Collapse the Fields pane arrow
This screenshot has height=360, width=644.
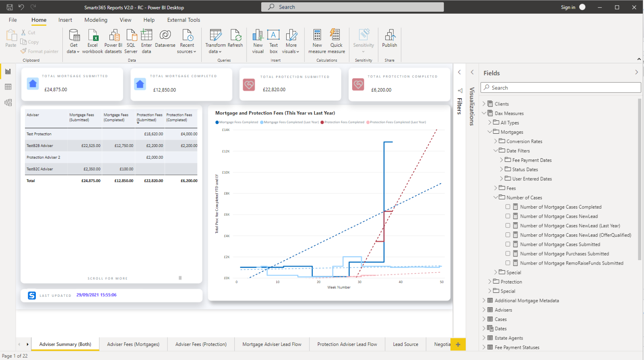click(x=636, y=72)
